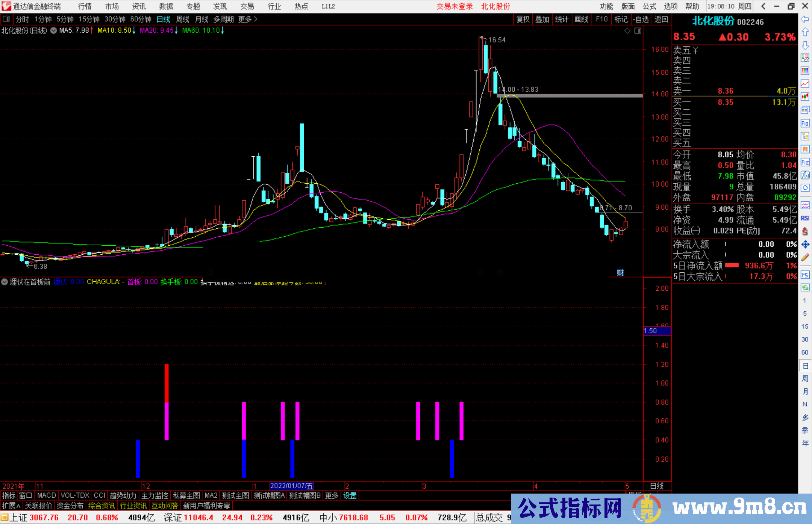Select the 综合资讯 tab

pyautogui.click(x=101, y=506)
